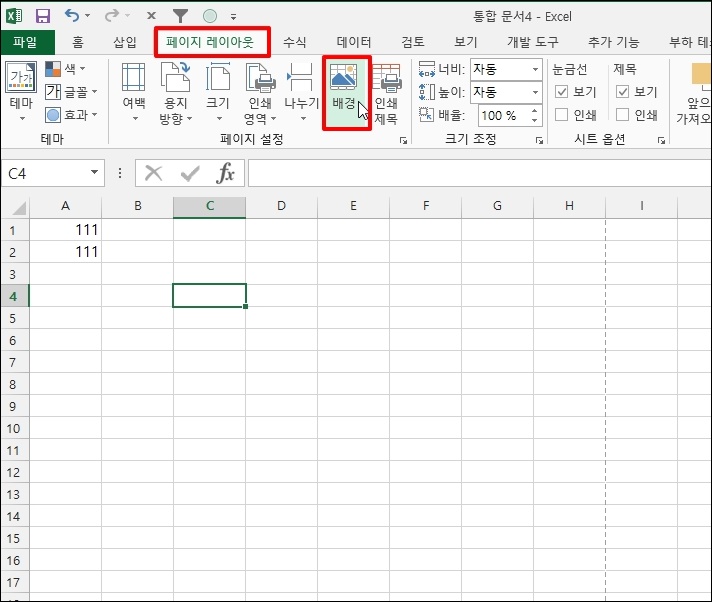Switch to the 데이터 (Data) tab
Image resolution: width=712 pixels, height=602 pixels.
pos(354,42)
